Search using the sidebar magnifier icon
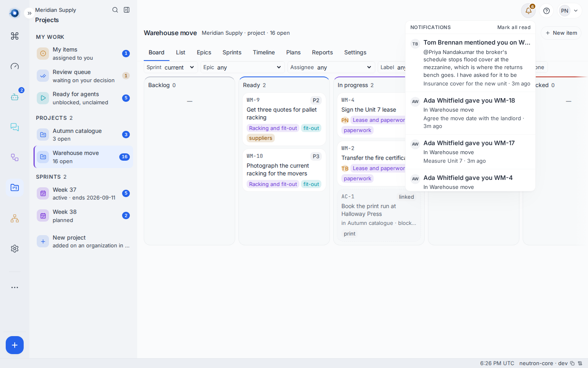Image resolution: width=588 pixels, height=368 pixels. point(115,10)
